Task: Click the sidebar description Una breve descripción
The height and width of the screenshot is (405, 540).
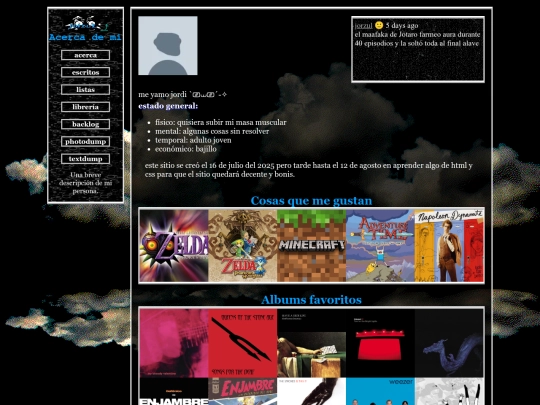Action: (85, 183)
